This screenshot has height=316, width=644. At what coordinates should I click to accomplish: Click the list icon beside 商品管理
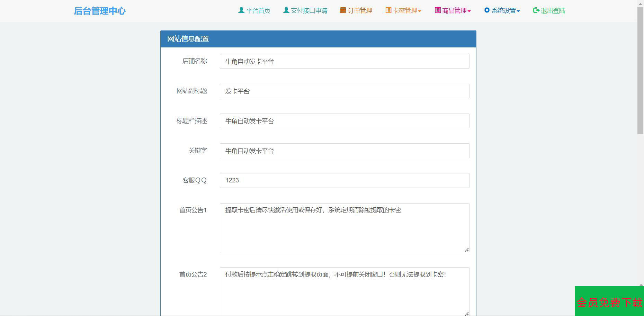(438, 10)
